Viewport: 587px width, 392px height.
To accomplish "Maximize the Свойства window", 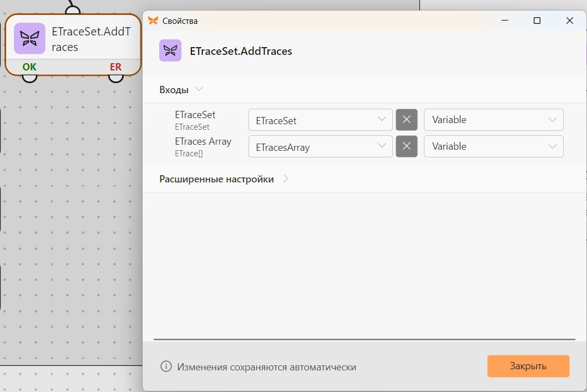I will click(x=537, y=21).
